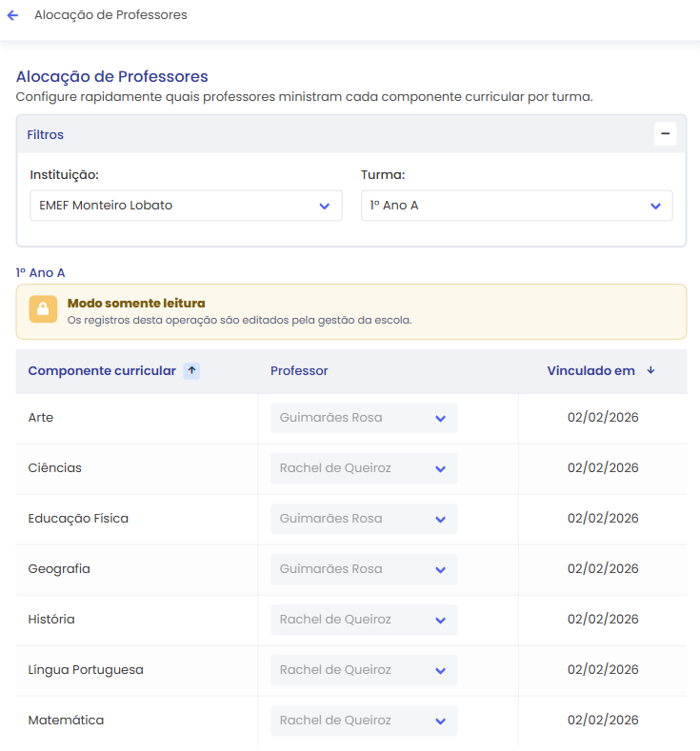700x751 pixels.
Task: Open professor dropdown for Língua Portuguesa
Action: pos(364,670)
